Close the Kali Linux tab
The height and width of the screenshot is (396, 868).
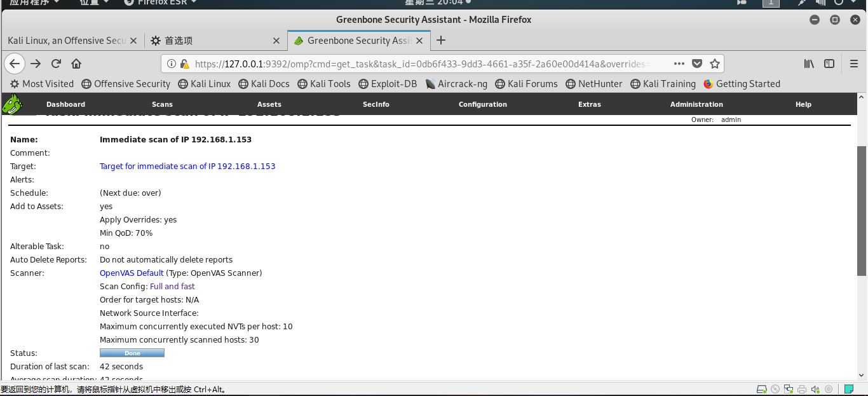[133, 41]
